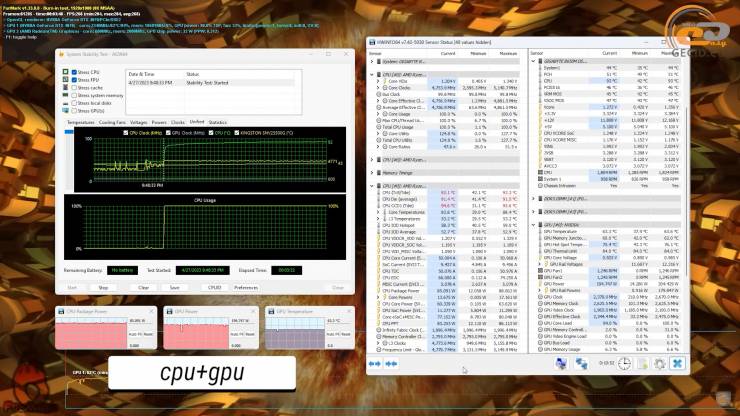Image resolution: width=740 pixels, height=416 pixels.
Task: Open HWiNFO settings gear icon
Action: (x=660, y=364)
